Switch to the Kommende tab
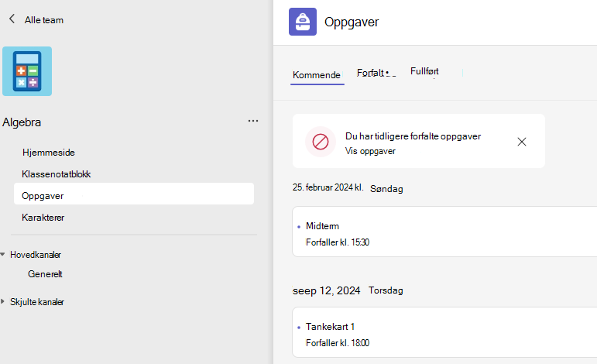Image resolution: width=597 pixels, height=364 pixels. [x=317, y=74]
